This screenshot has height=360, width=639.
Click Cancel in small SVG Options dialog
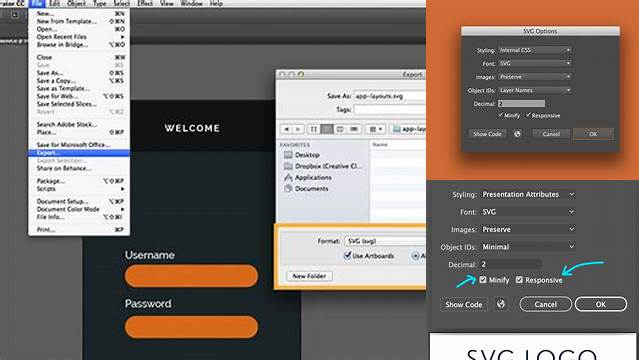pyautogui.click(x=551, y=134)
